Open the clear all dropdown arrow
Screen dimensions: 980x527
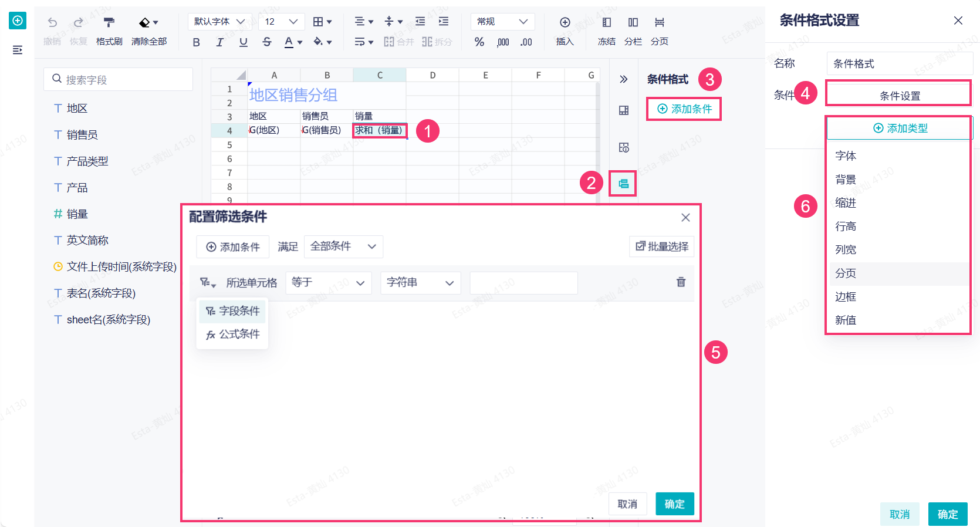coord(156,22)
